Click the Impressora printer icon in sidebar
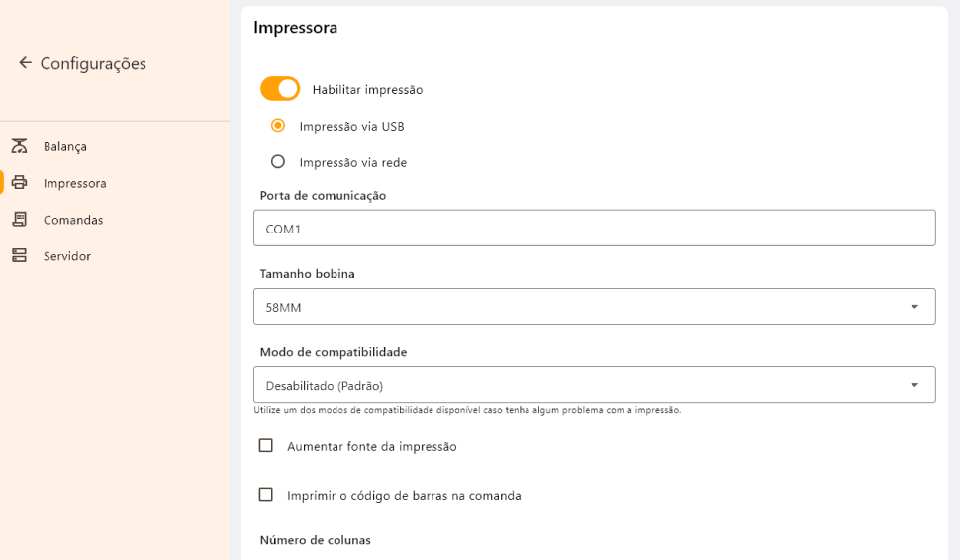Screen dimensions: 960x560 click(19, 183)
